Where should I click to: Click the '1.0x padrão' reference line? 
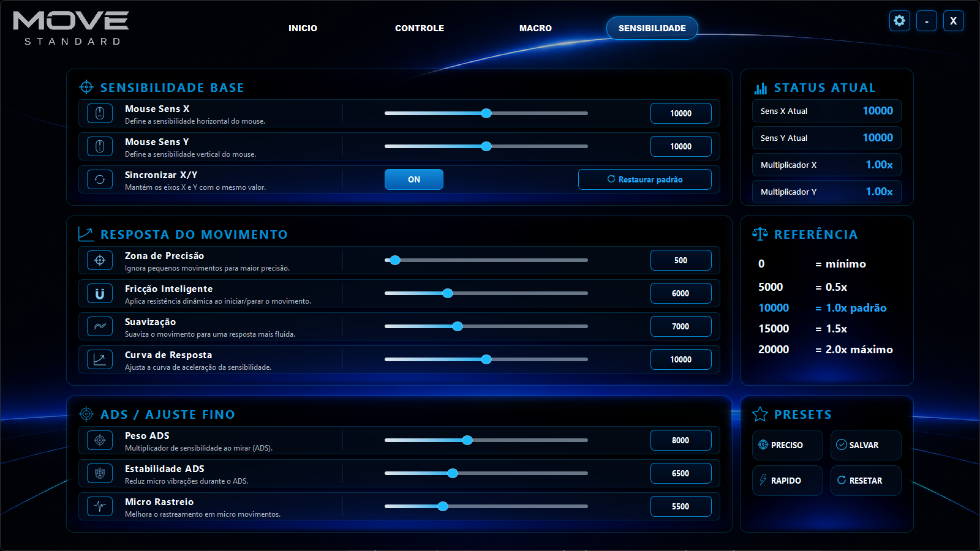(x=823, y=308)
